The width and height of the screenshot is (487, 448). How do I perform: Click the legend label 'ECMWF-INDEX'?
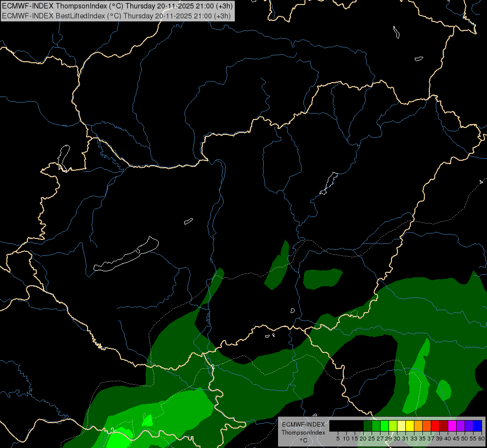coord(303,425)
